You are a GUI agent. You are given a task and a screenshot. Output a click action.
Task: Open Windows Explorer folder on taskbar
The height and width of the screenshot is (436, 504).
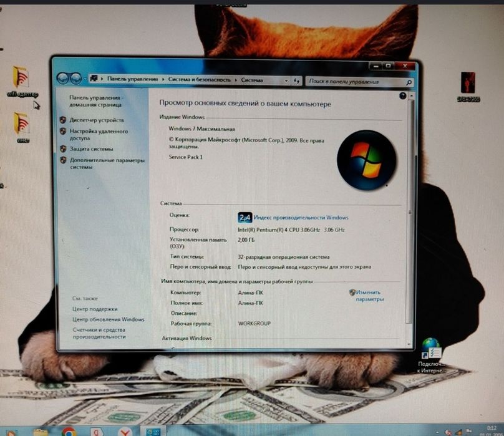click(41, 432)
